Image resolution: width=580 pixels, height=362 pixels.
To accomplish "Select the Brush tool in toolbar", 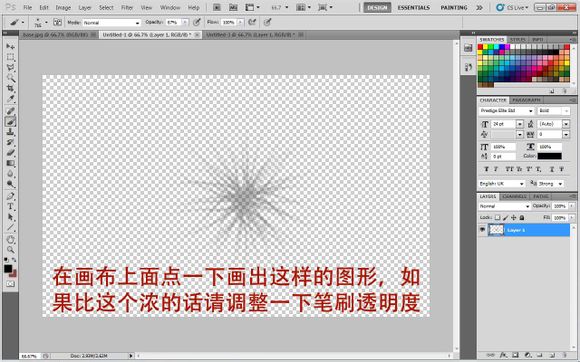I will (10, 121).
